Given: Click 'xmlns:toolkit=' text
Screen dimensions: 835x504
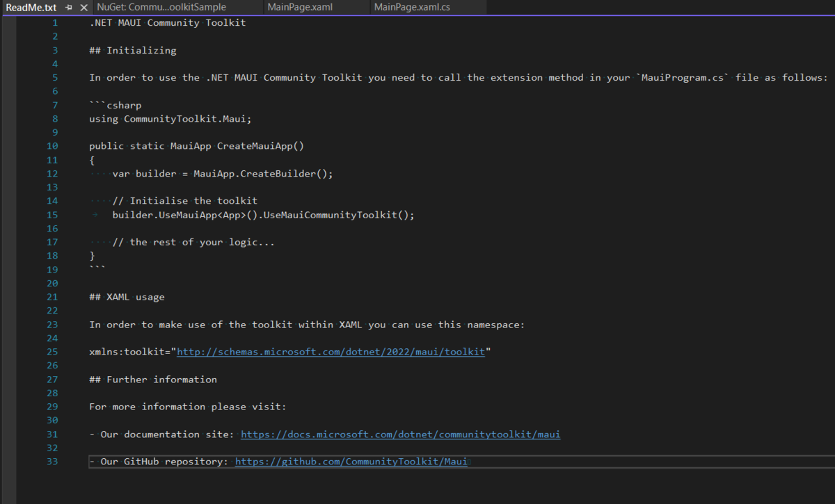Looking at the screenshot, I should click(x=130, y=352).
